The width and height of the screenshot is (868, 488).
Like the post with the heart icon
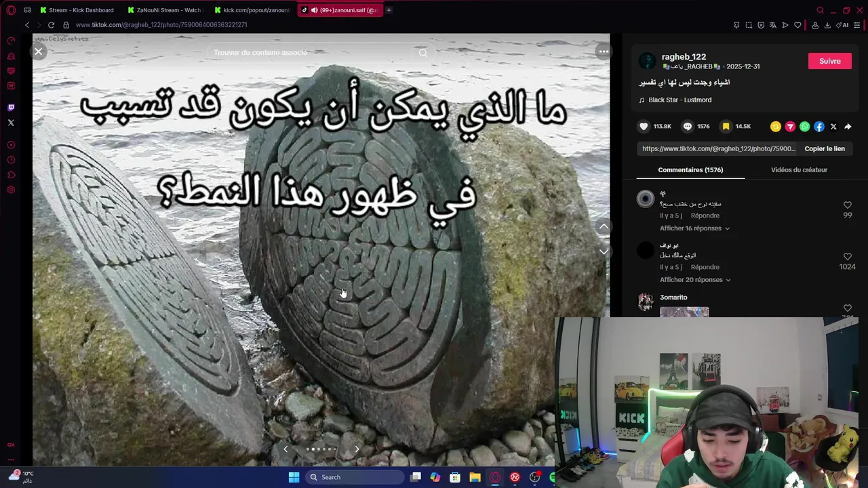(644, 127)
